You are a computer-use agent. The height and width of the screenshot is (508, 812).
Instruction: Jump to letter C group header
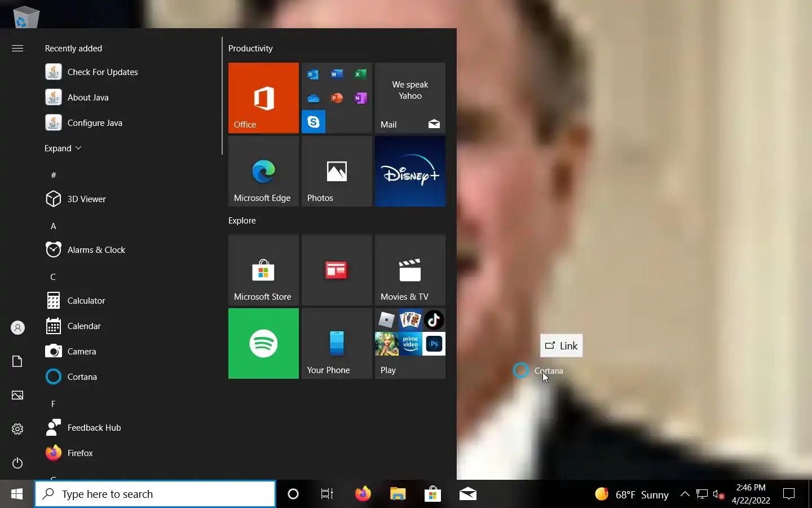[x=53, y=277]
